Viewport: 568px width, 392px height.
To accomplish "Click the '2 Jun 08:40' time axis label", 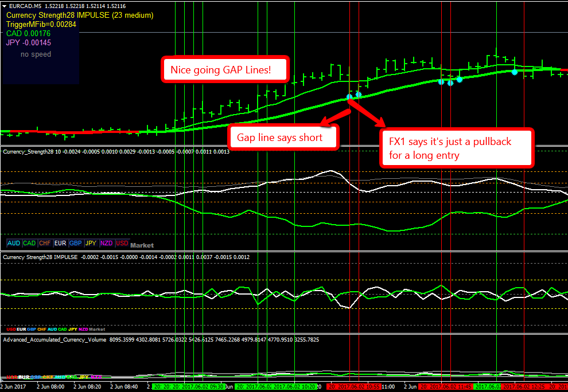I will [x=124, y=387].
